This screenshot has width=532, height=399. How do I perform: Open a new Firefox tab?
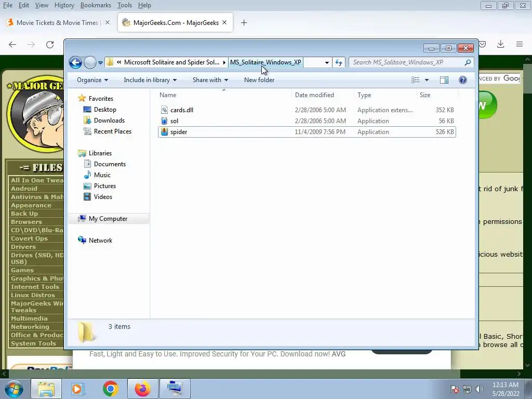244,23
